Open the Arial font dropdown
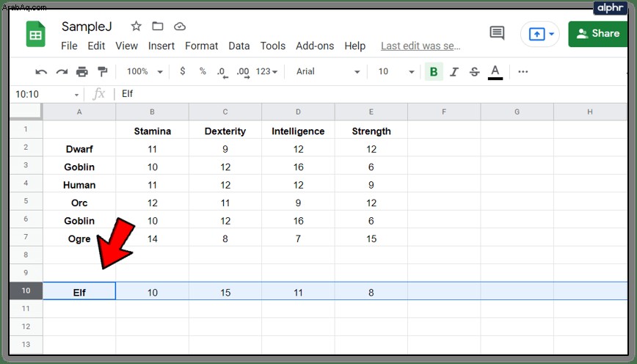The image size is (637, 364). 327,71
